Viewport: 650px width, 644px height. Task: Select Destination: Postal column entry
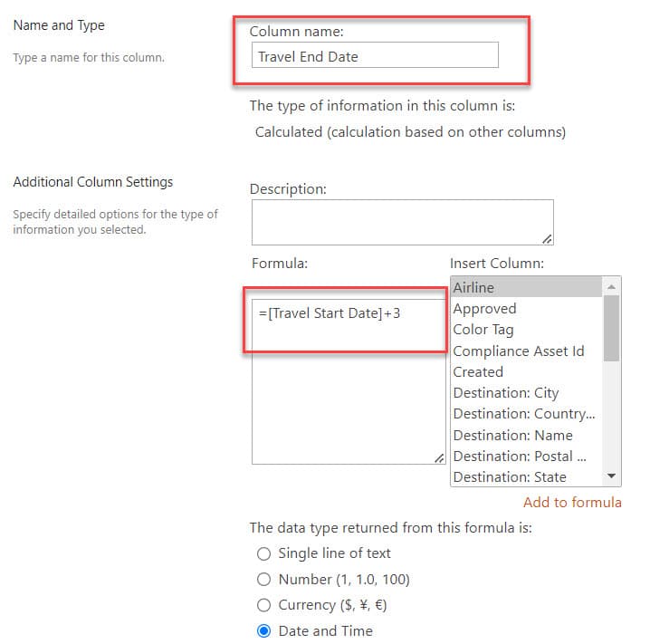tap(527, 457)
